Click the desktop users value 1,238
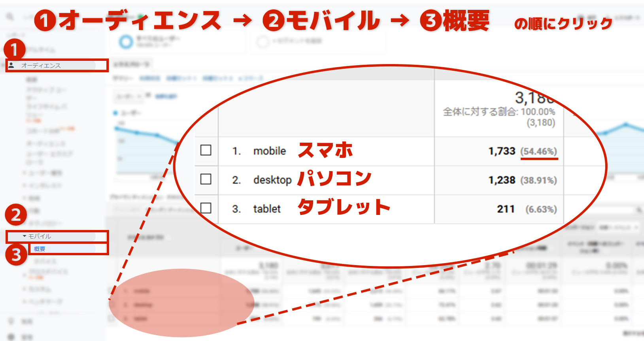Viewport: 644px width, 341px height. (x=502, y=180)
